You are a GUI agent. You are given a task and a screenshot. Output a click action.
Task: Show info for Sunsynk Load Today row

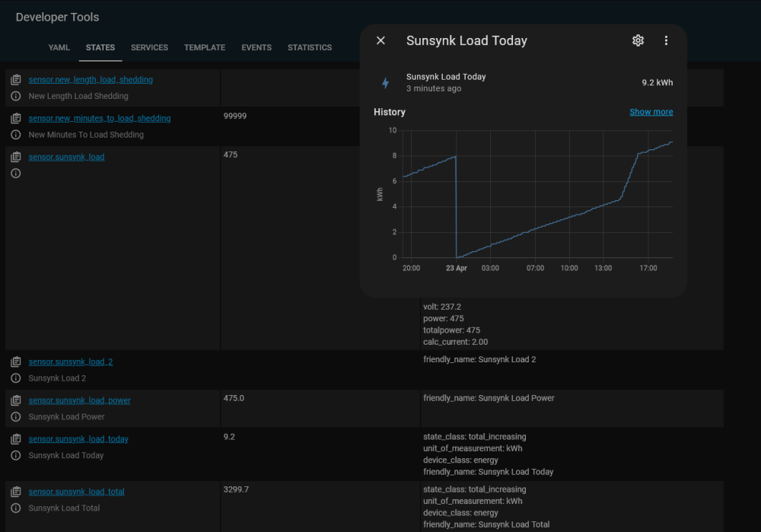click(16, 456)
